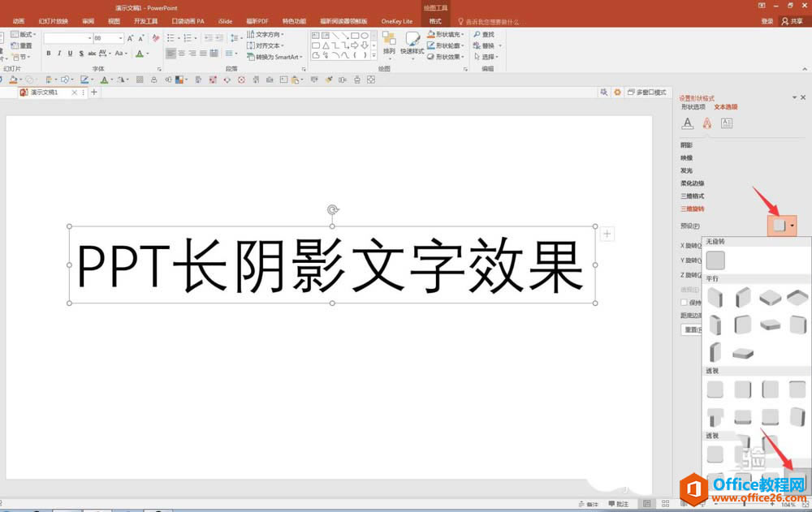
Task: Click the Quick Styles button
Action: click(x=412, y=44)
